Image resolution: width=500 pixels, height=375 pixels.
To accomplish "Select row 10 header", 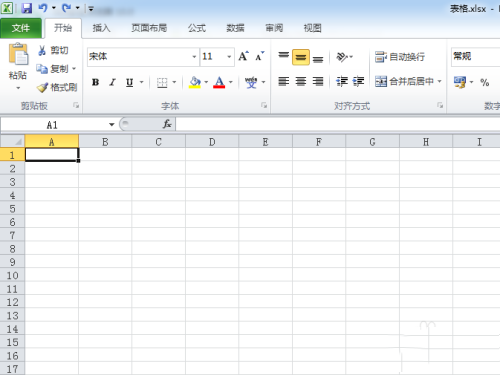I will tap(12, 275).
